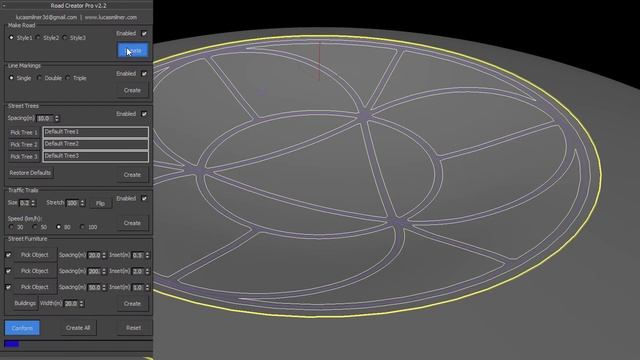Click Spacing field in first furniture row

(94, 255)
